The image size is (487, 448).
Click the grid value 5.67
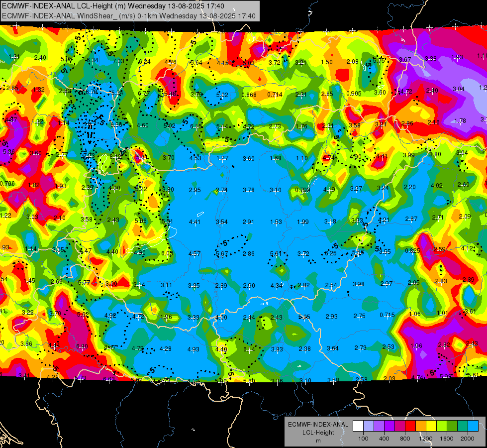pyautogui.click(x=222, y=254)
